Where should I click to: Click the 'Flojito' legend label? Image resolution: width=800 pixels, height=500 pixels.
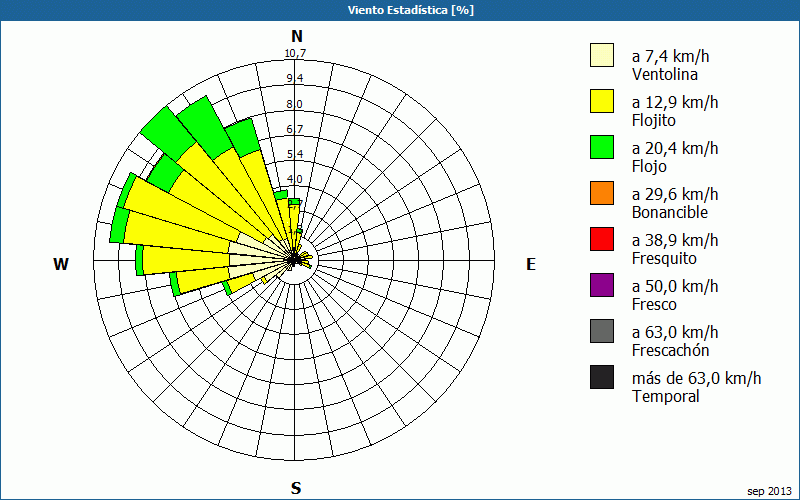click(654, 120)
